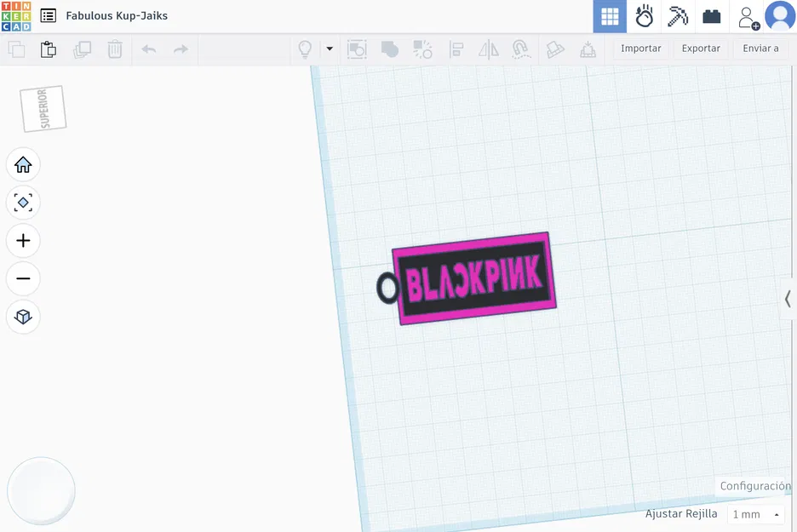The image size is (797, 532).
Task: Mirror the shape with the Flip tool
Action: point(488,49)
